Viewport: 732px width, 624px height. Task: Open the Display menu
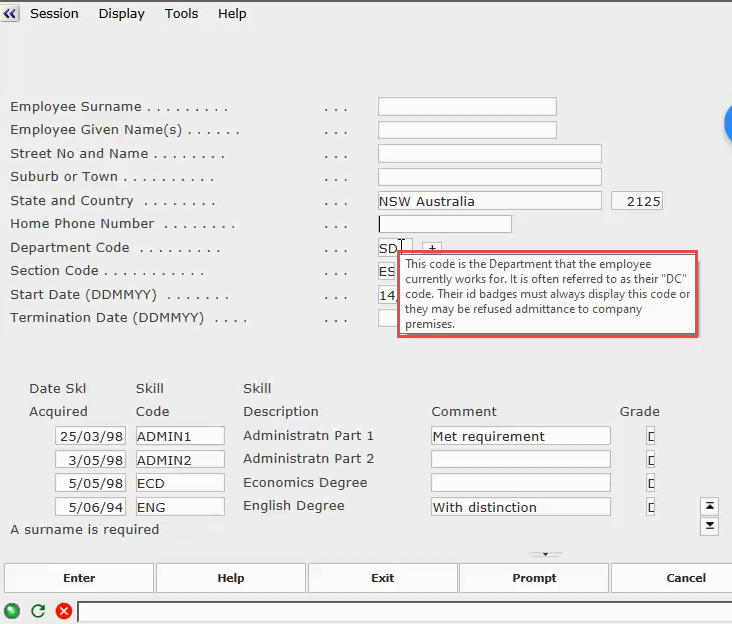tap(121, 14)
